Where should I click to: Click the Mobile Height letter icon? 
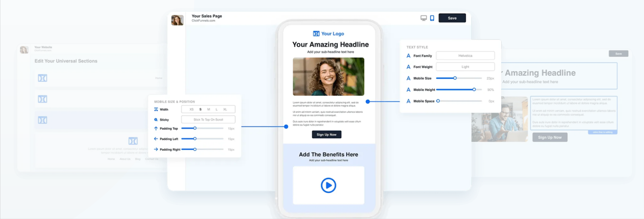point(409,90)
